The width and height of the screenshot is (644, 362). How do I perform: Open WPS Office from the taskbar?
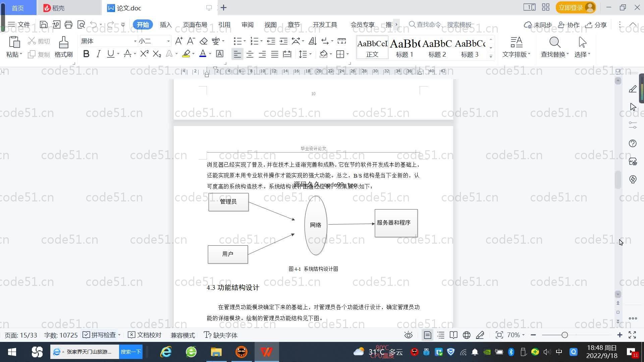coord(266,352)
